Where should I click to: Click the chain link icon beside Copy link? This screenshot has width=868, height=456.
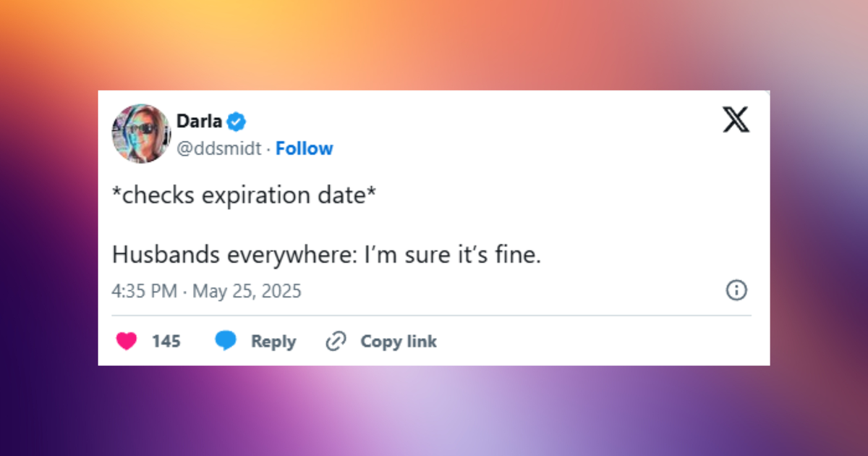336,341
